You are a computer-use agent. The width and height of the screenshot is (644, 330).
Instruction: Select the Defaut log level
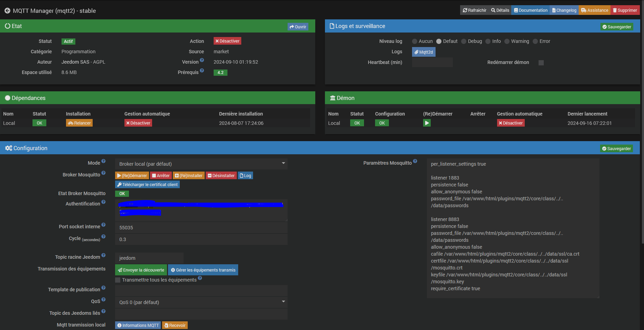click(439, 42)
